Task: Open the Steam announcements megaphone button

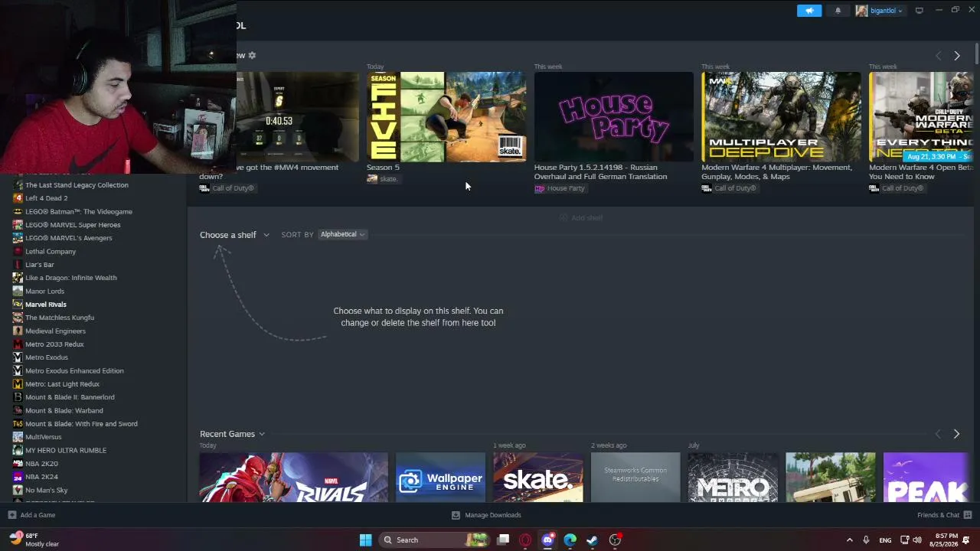Action: pos(809,11)
